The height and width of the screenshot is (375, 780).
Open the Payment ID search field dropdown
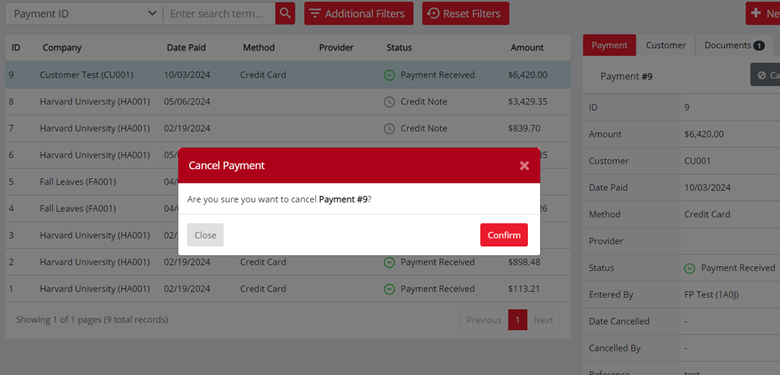tap(84, 13)
